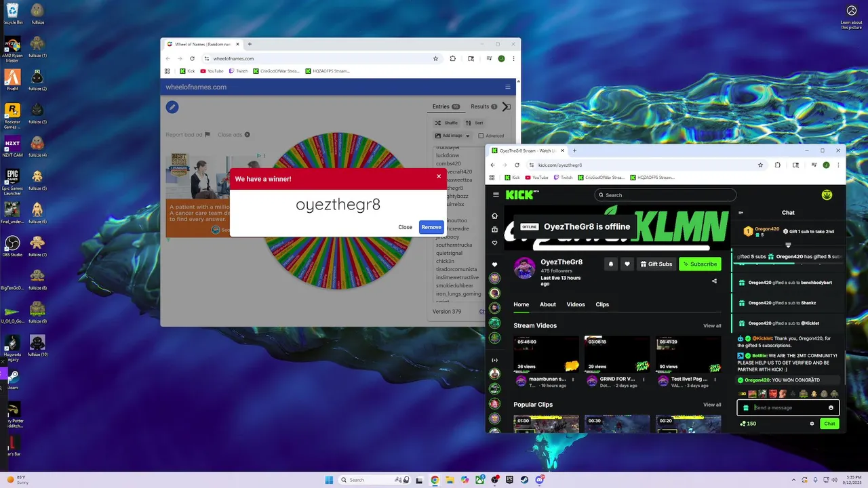Open Epic Games from the taskbar
This screenshot has height=488, width=868.
click(509, 480)
